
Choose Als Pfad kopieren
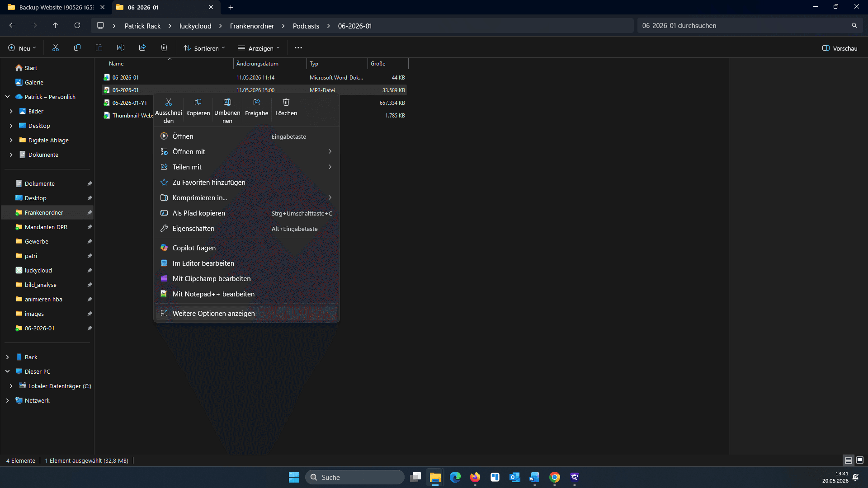(247, 213)
